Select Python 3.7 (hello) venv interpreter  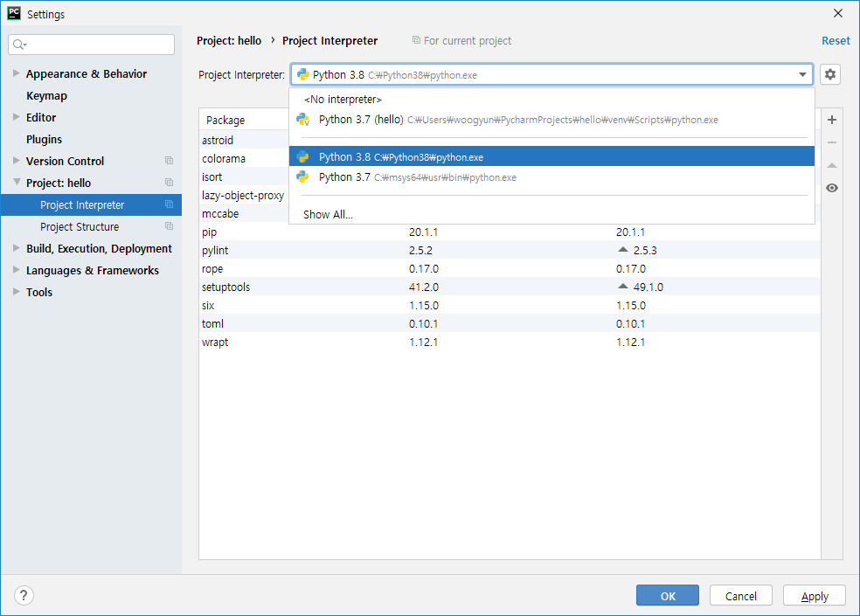(x=551, y=120)
